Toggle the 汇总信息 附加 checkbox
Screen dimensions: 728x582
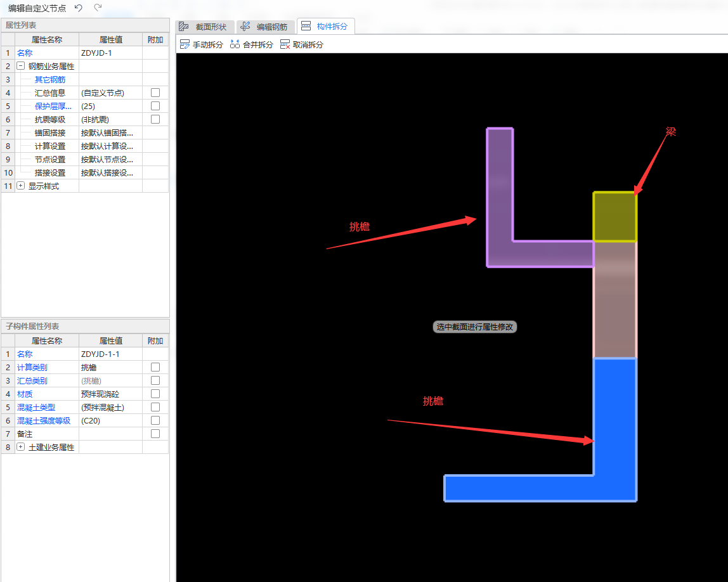[155, 93]
